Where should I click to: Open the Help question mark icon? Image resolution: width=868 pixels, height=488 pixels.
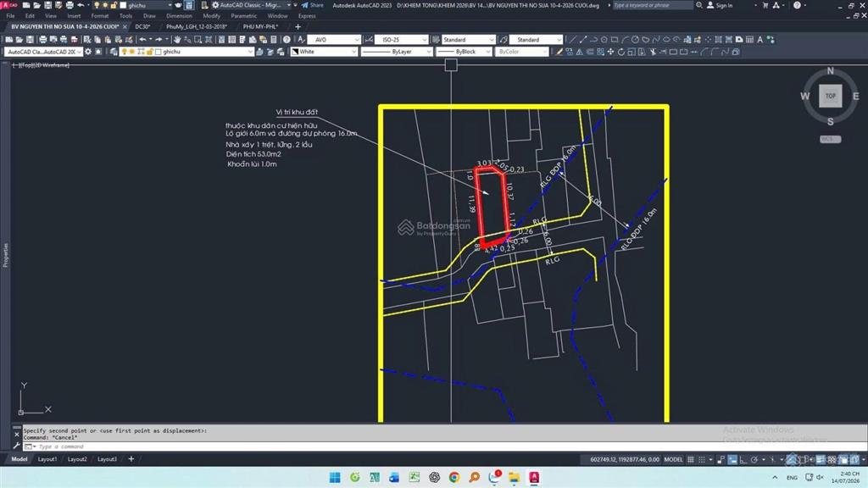point(287,40)
